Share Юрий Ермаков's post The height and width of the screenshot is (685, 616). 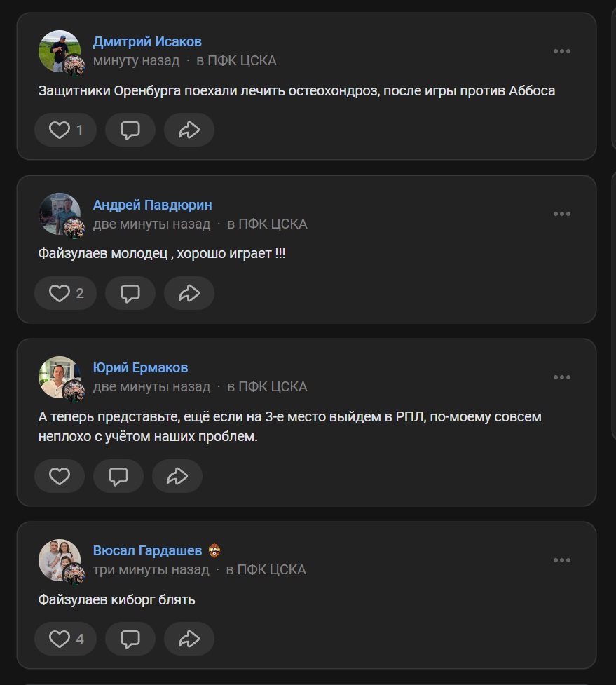(x=177, y=477)
